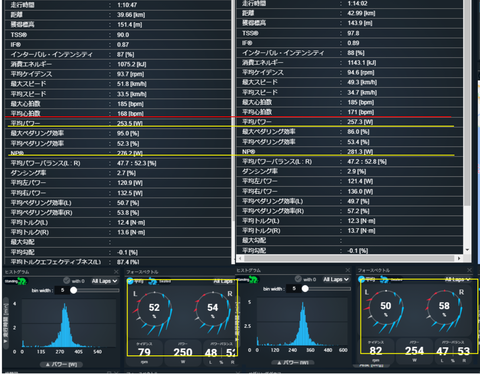Click the bin width field in right histogram
The width and height of the screenshot is (480, 375).
pyautogui.click(x=294, y=289)
